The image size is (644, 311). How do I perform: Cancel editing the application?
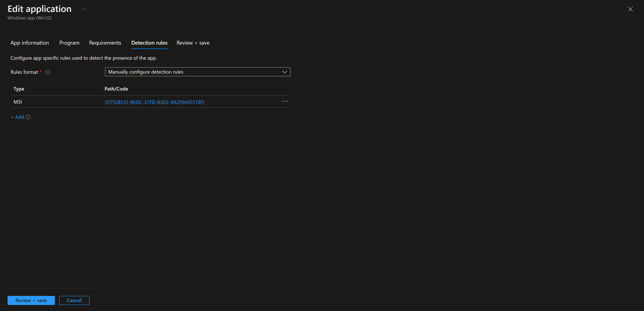pyautogui.click(x=74, y=300)
